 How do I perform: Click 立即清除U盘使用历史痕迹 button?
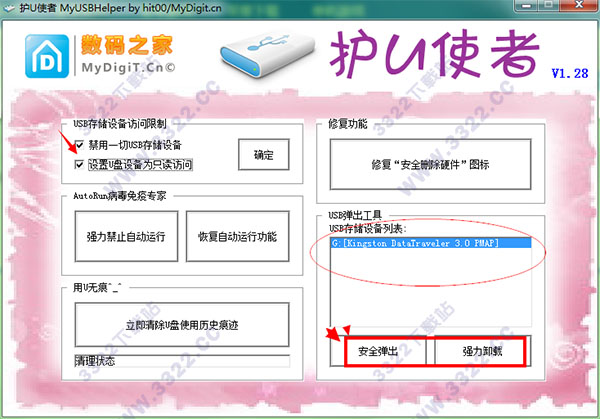(x=182, y=325)
